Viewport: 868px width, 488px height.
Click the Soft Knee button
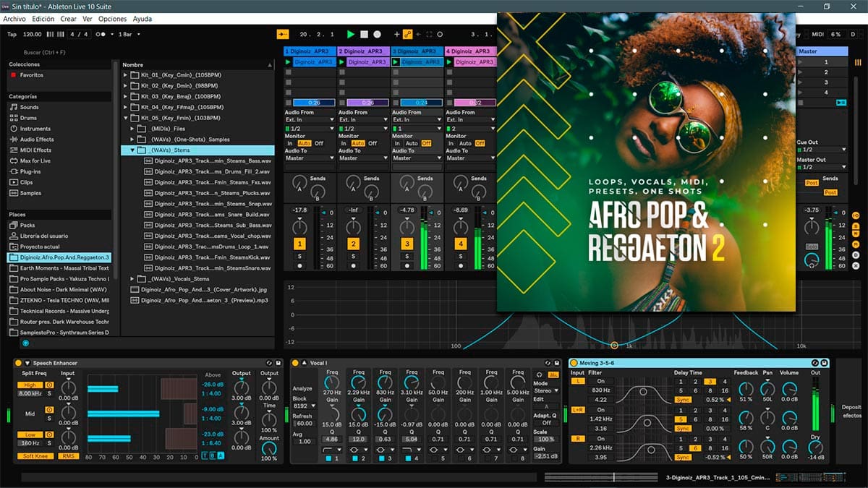[x=36, y=456]
